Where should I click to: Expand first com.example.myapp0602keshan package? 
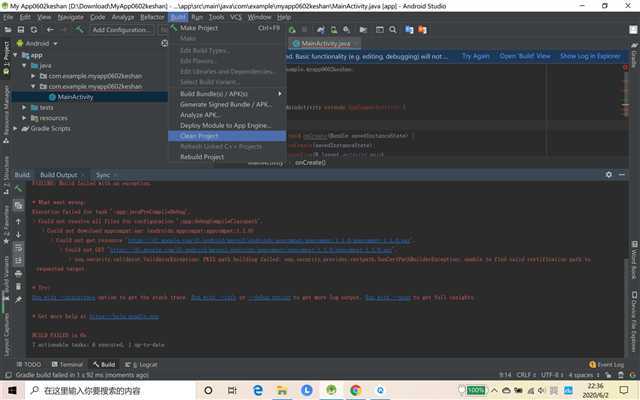pos(33,76)
